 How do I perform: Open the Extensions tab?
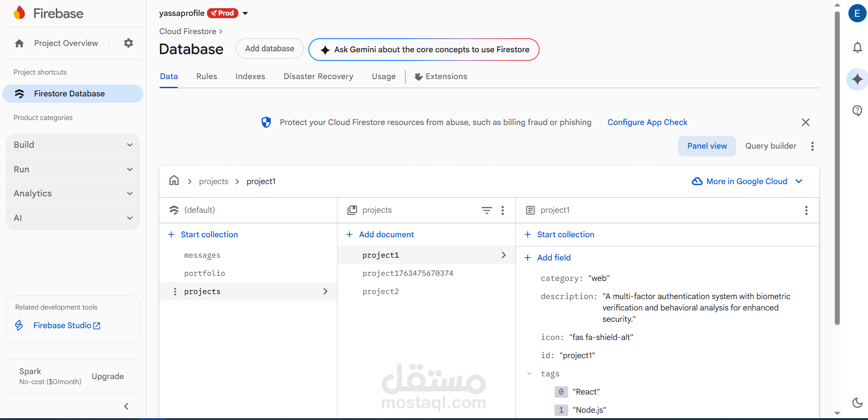[441, 76]
